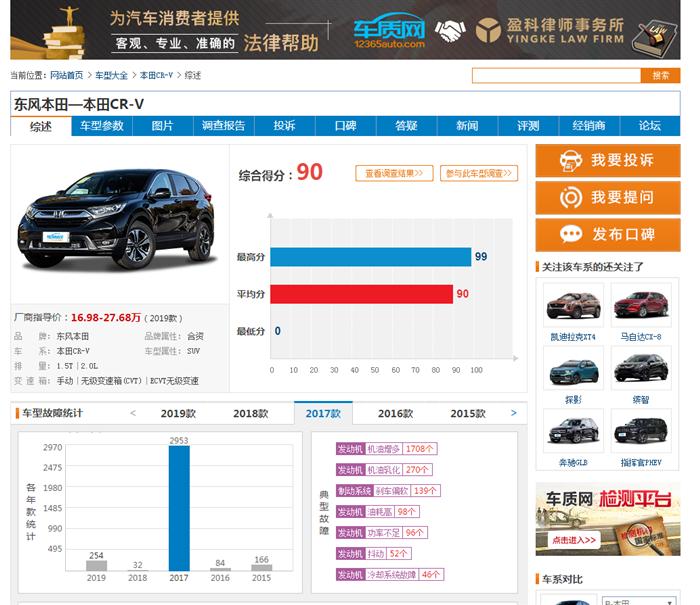Click the 我要提问 button
Viewport: 700px width, 605px height.
pyautogui.click(x=608, y=198)
